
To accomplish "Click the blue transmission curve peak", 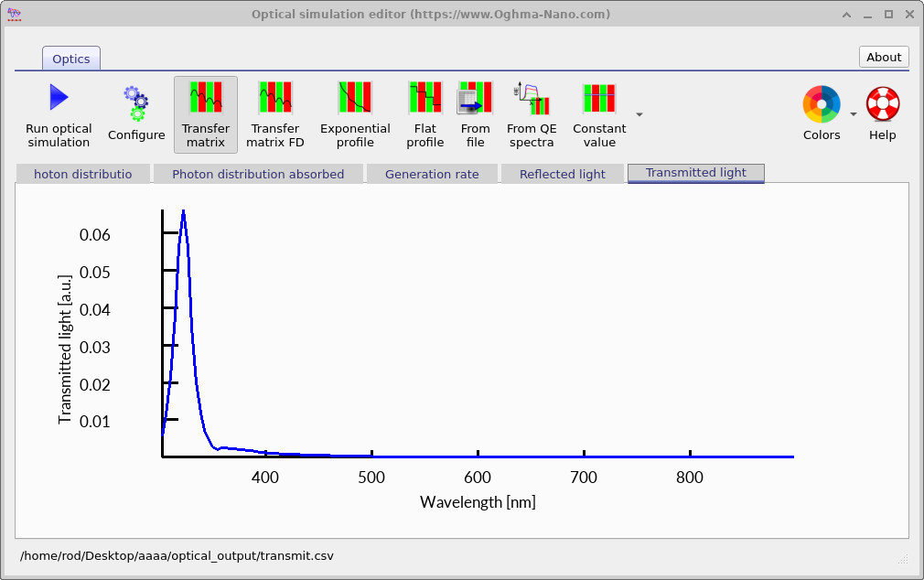I will tap(183, 213).
